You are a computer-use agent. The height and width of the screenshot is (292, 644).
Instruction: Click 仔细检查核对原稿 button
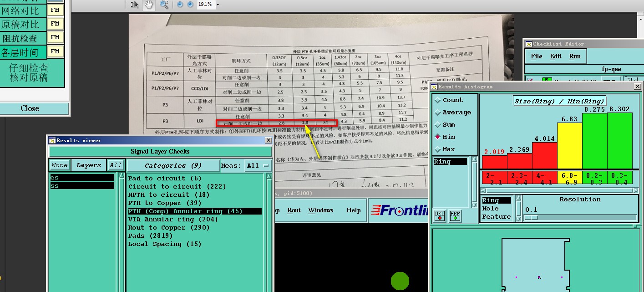pos(32,73)
